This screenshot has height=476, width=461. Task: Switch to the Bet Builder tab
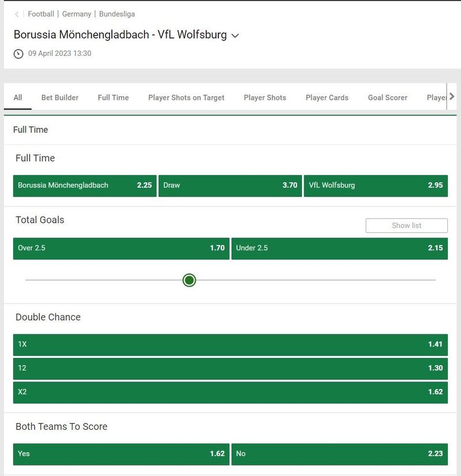(x=60, y=97)
